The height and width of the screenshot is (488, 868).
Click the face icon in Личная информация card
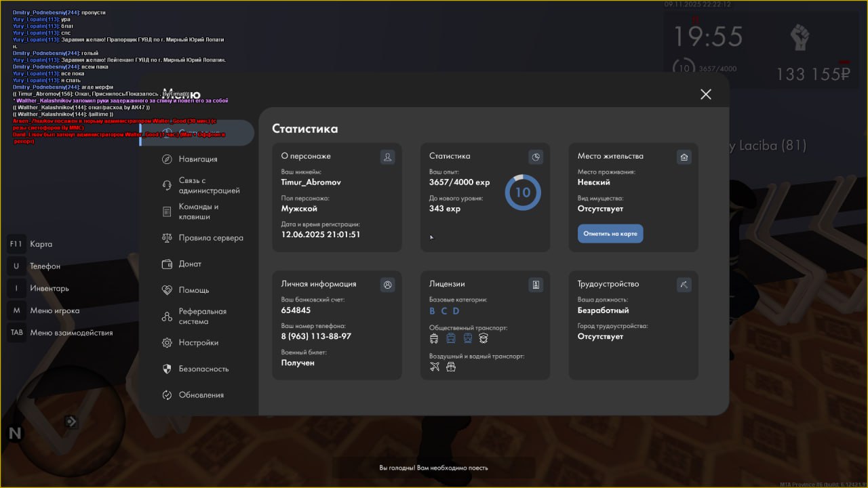tap(388, 285)
